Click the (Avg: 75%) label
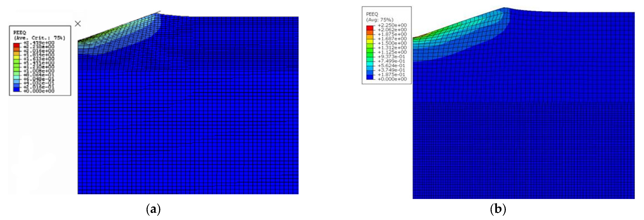The image size is (644, 220). (379, 20)
